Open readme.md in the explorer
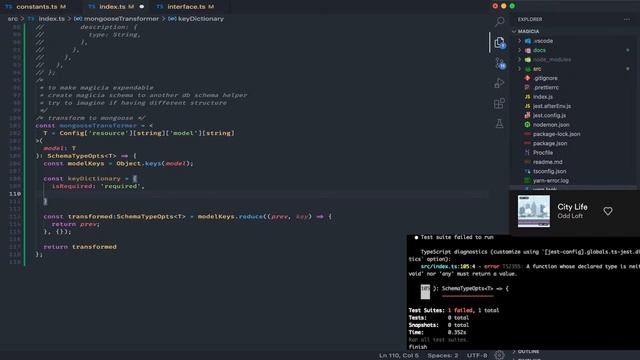640x360 pixels. click(547, 162)
